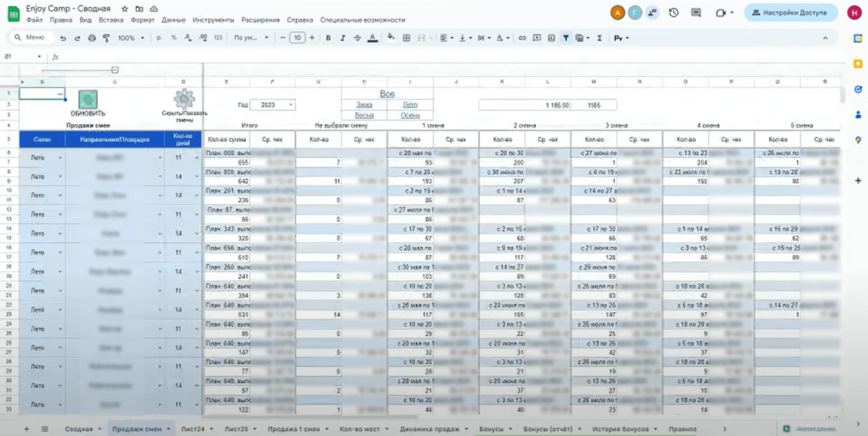The height and width of the screenshot is (436, 868).
Task: Open the text color picker
Action: (x=372, y=38)
